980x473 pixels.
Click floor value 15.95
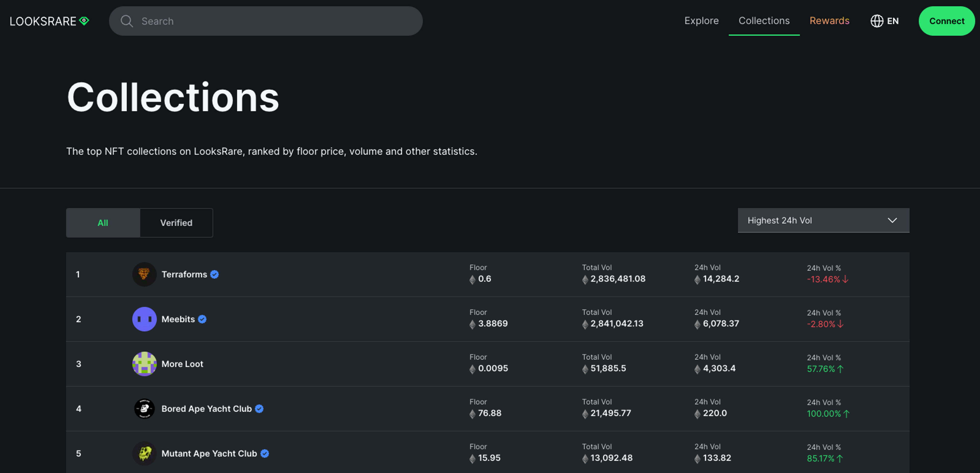489,458
